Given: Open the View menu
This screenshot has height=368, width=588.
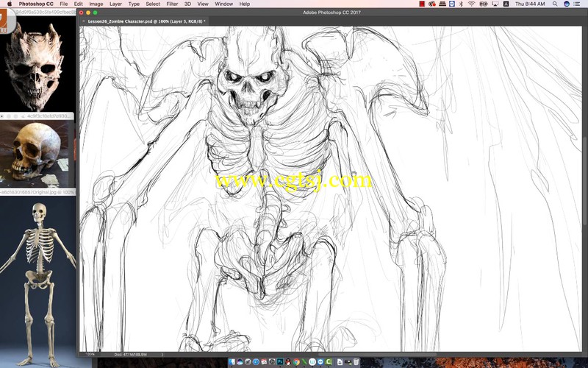Looking at the screenshot, I should pos(203,4).
